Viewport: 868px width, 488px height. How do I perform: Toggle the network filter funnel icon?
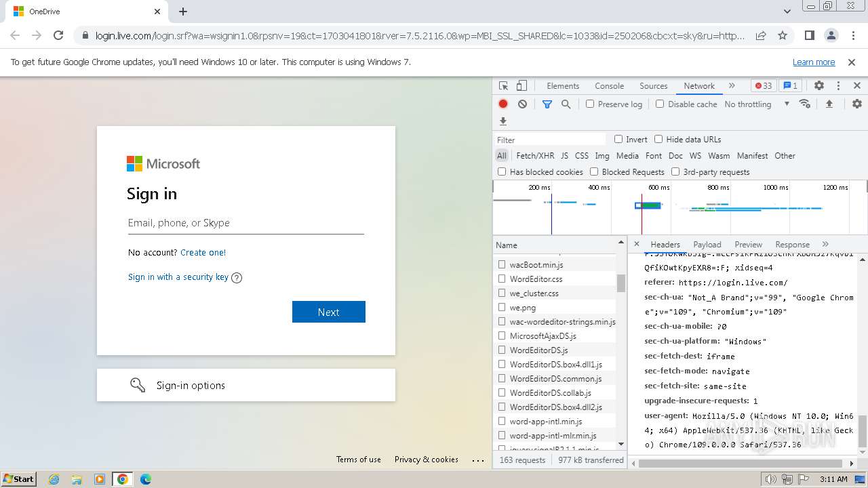pos(547,104)
